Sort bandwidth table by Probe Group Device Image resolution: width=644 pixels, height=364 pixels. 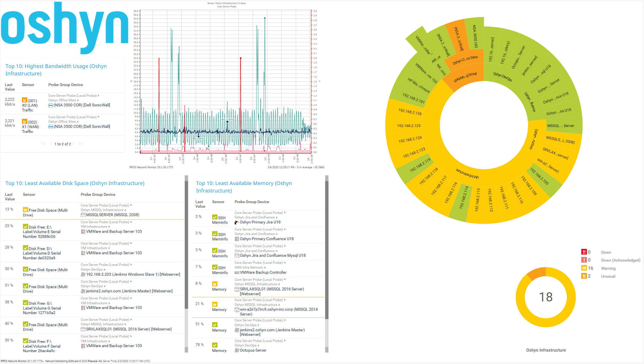[x=65, y=85]
